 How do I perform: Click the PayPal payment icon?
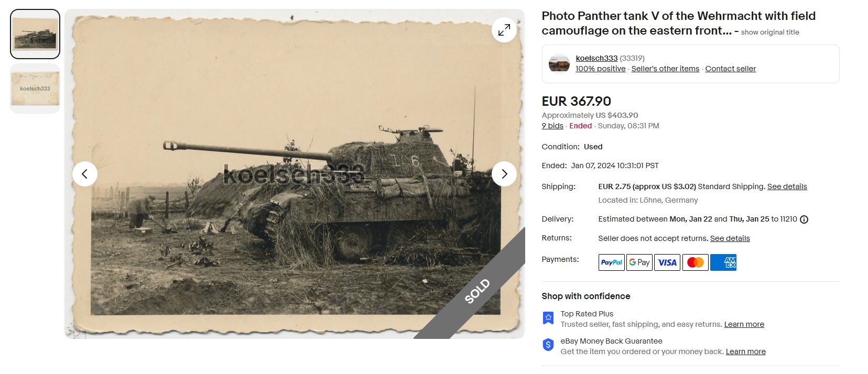pyautogui.click(x=611, y=262)
